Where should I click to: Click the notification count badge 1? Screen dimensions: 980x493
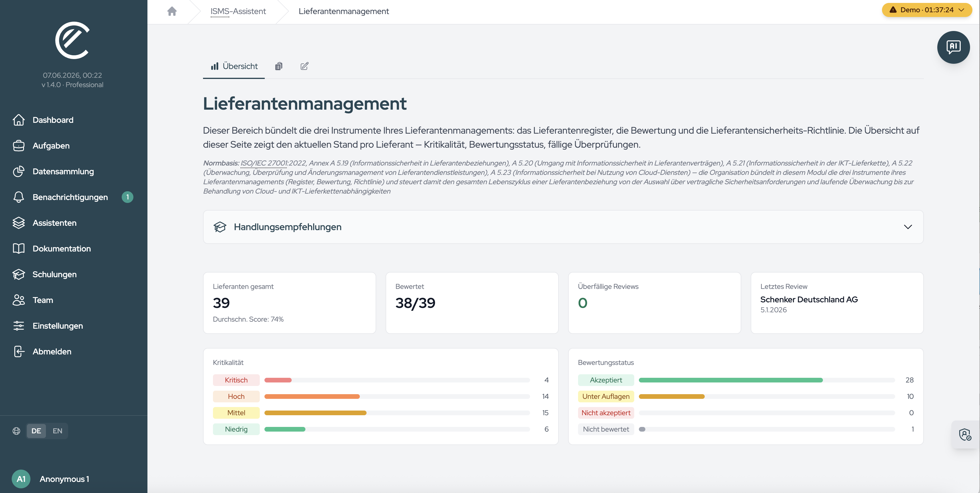click(x=128, y=197)
